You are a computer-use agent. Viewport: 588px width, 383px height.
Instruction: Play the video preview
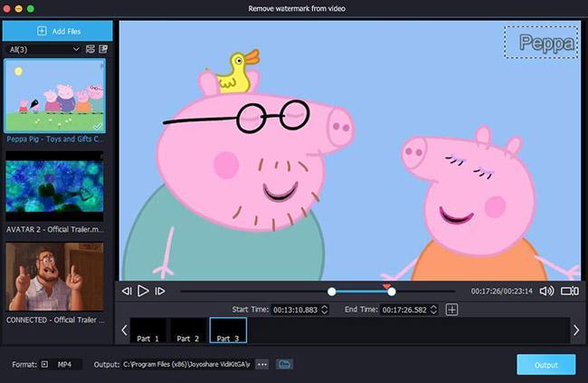pos(143,291)
